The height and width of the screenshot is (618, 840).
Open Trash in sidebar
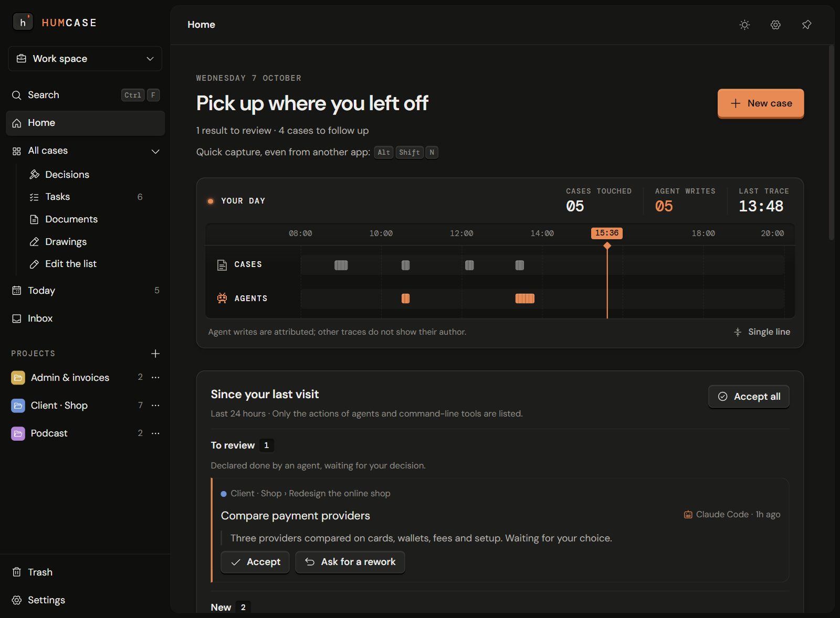[x=85, y=572]
